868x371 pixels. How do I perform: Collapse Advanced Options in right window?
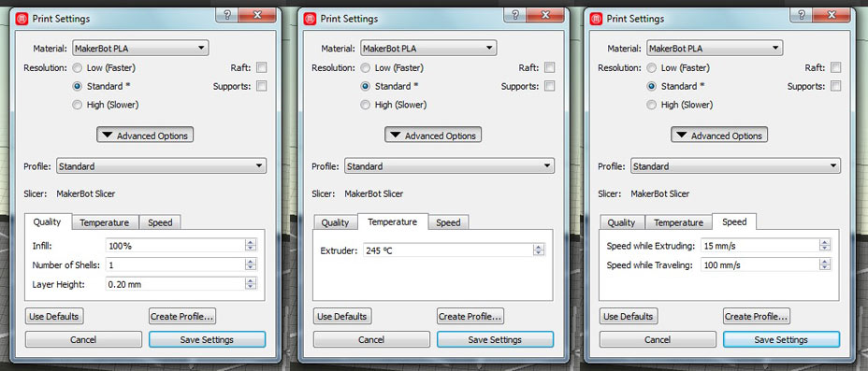pyautogui.click(x=719, y=136)
